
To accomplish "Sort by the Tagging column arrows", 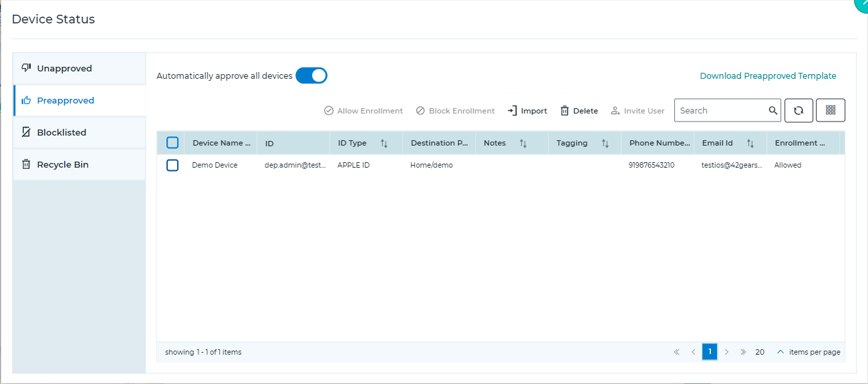I will tap(605, 143).
